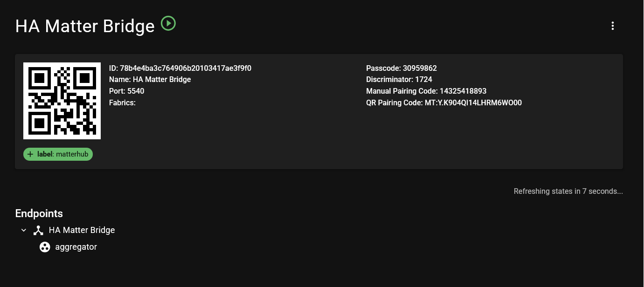This screenshot has width=644, height=287.
Task: Click the hub icon beside HA Matter Bridge endpoint
Action: (x=38, y=230)
